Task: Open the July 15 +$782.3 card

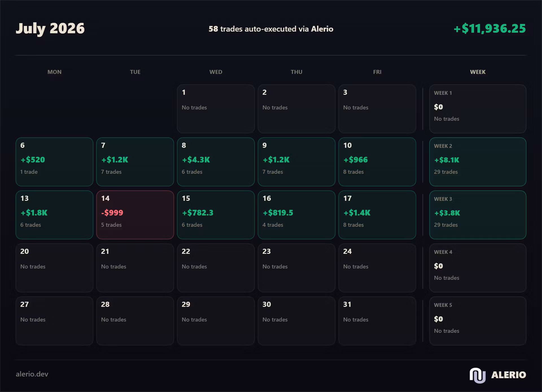Action: point(216,215)
